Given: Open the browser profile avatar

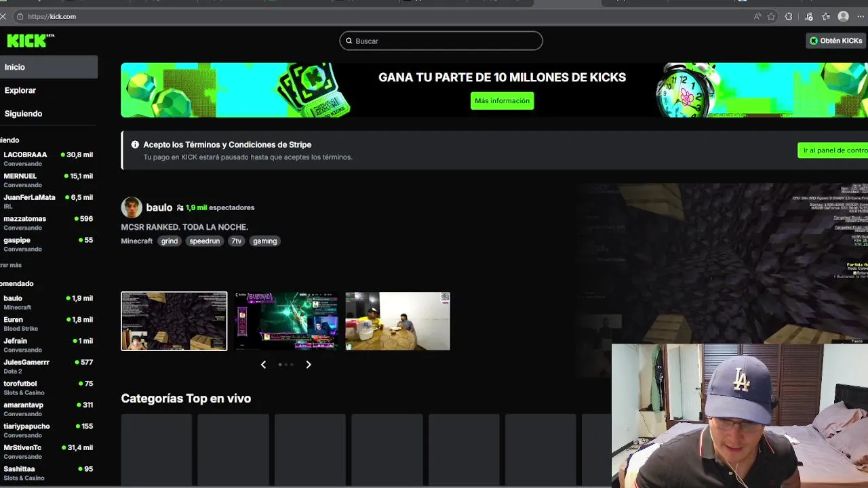Looking at the screenshot, I should tap(843, 16).
